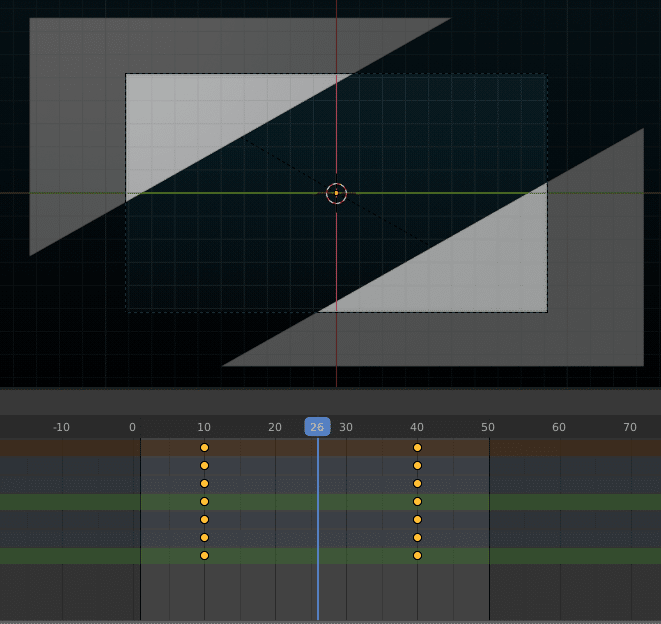Click frame number 30 on the timeline ruler
Image resolution: width=661 pixels, height=624 pixels.
coord(346,427)
